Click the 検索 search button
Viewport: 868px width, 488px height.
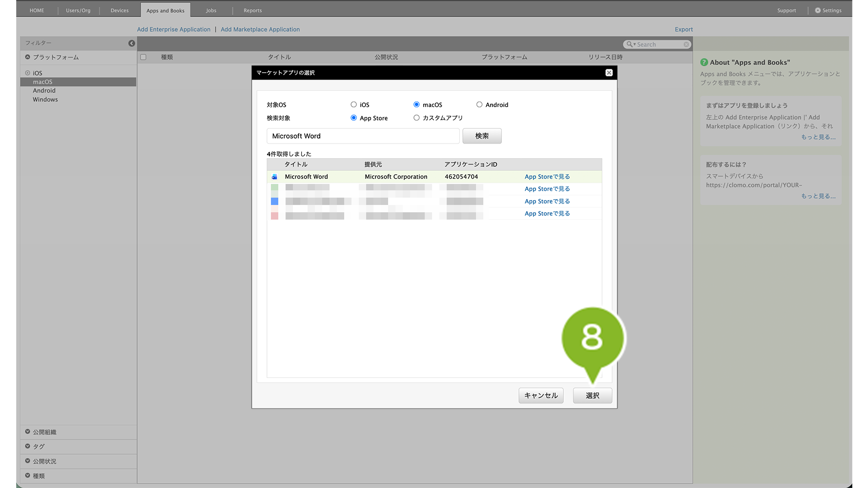(482, 136)
